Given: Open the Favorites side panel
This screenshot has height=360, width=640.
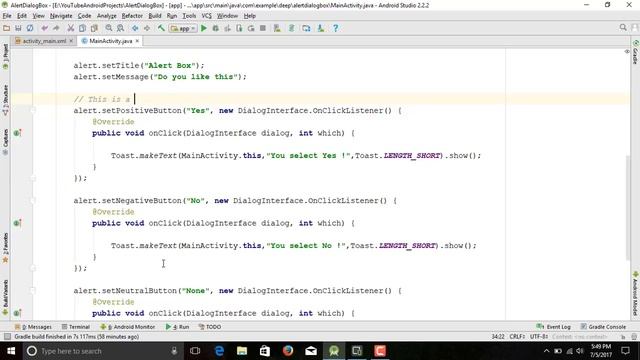Looking at the screenshot, I should click(5, 248).
